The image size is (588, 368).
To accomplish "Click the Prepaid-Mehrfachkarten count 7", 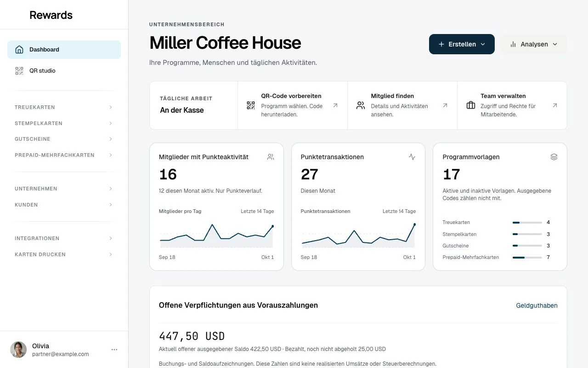I will (x=548, y=258).
